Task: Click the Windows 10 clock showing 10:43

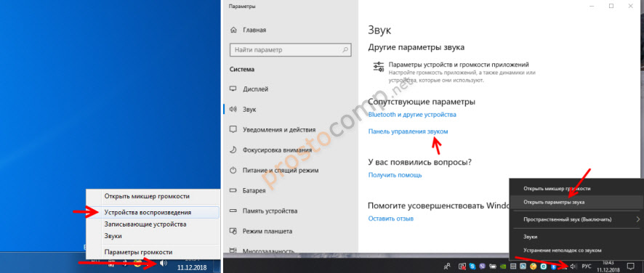Action: [x=608, y=262]
